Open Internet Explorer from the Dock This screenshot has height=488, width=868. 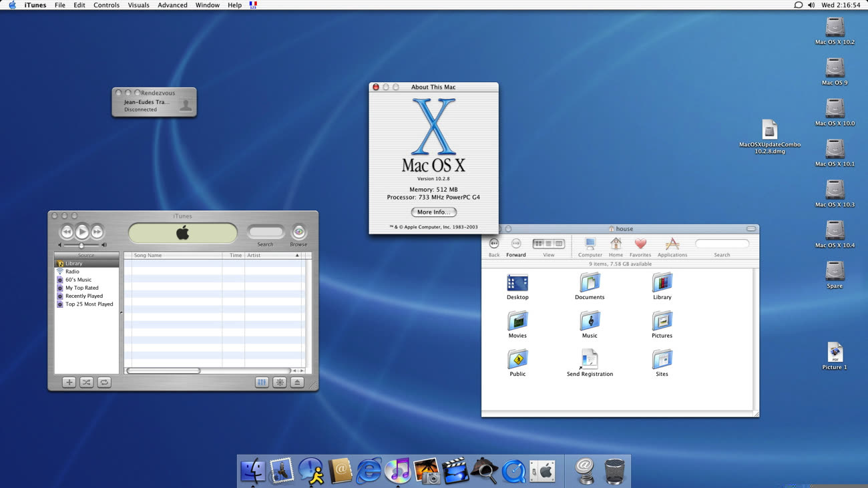pyautogui.click(x=369, y=471)
